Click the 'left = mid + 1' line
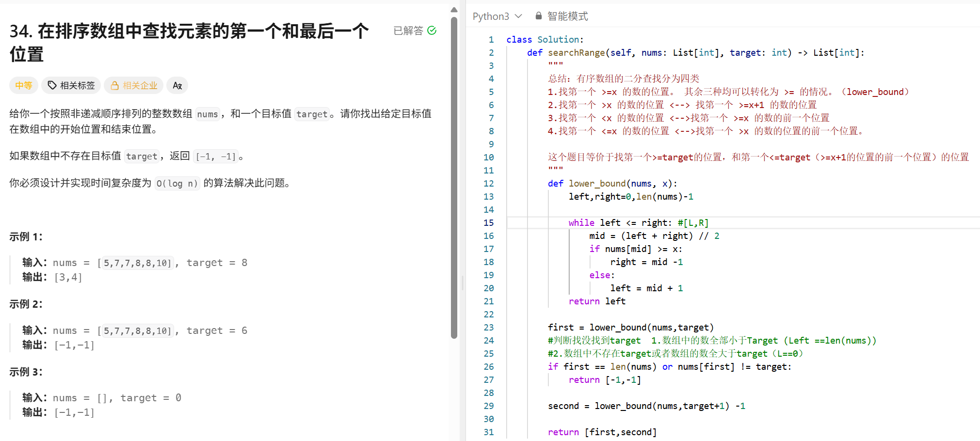The image size is (980, 441). coord(646,288)
